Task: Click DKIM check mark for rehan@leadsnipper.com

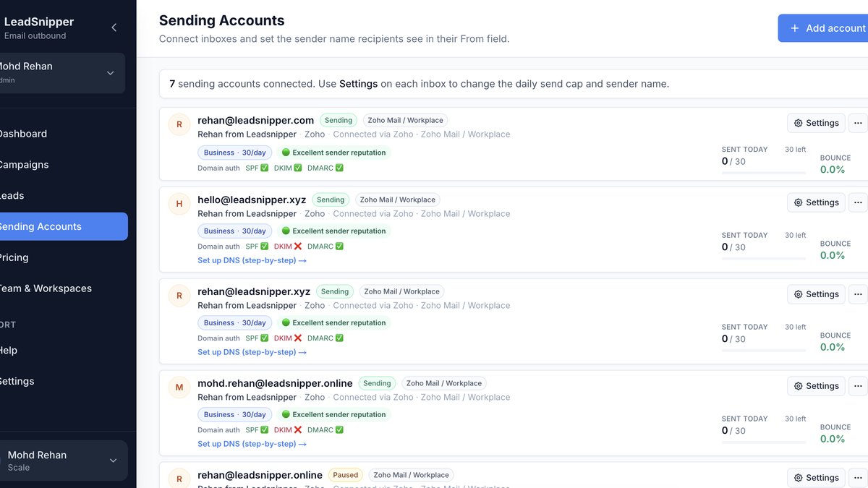Action: coord(298,168)
